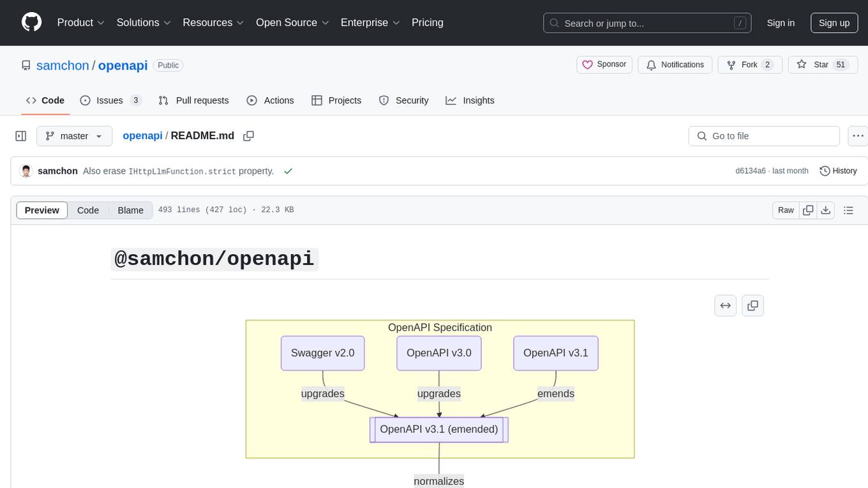The image size is (868, 488).
Task: Open the GitHub homepage logo
Action: (32, 22)
